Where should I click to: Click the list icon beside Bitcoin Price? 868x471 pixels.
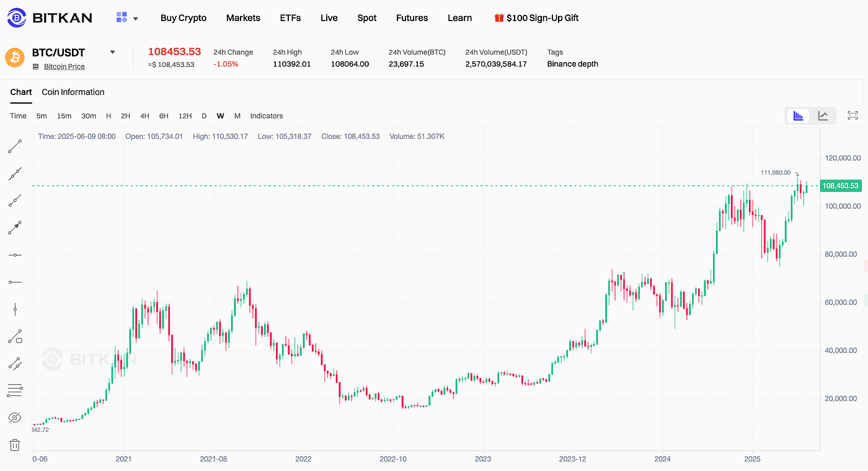(x=35, y=66)
